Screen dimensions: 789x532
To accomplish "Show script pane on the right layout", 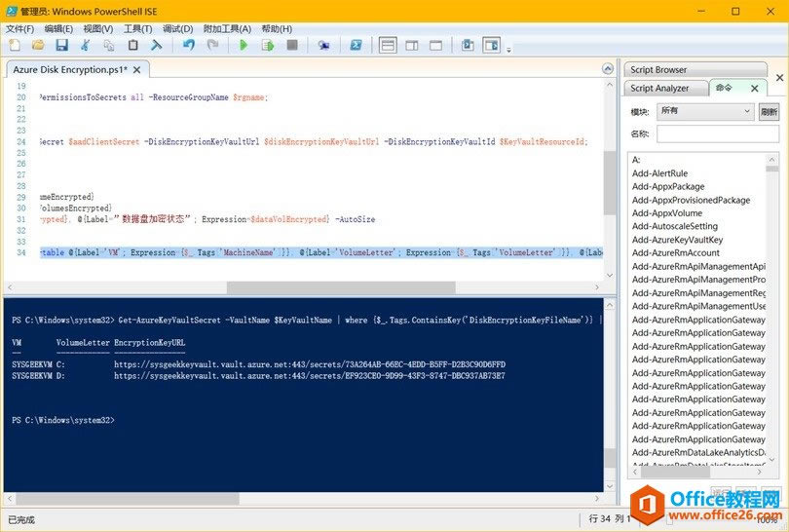I will point(412,45).
